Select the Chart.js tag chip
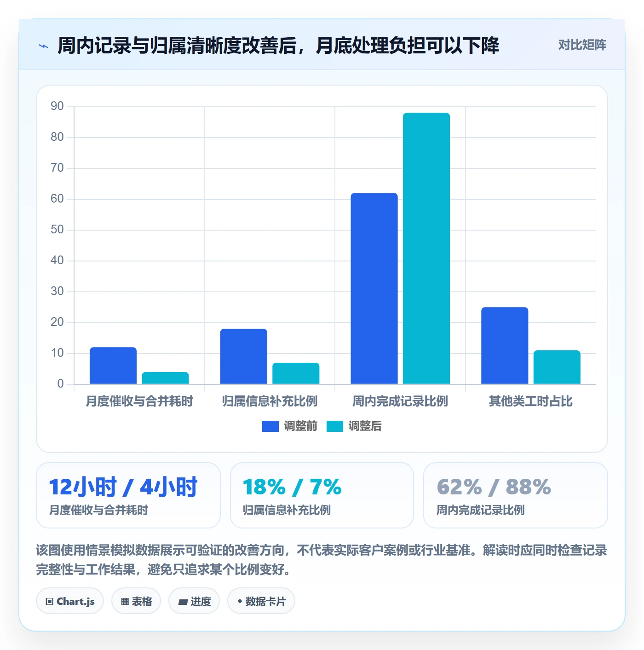This screenshot has height=650, width=644. pyautogui.click(x=70, y=601)
